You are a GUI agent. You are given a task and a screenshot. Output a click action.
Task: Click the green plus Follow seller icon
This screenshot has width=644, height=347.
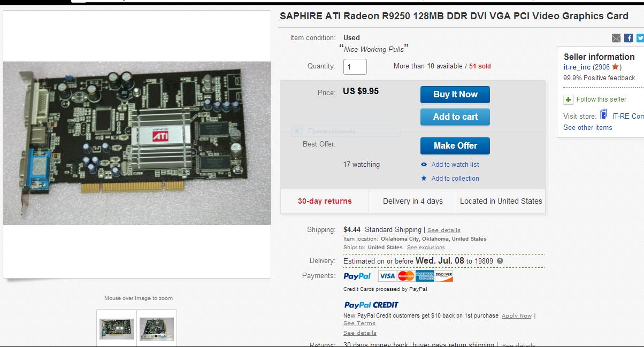(x=568, y=99)
